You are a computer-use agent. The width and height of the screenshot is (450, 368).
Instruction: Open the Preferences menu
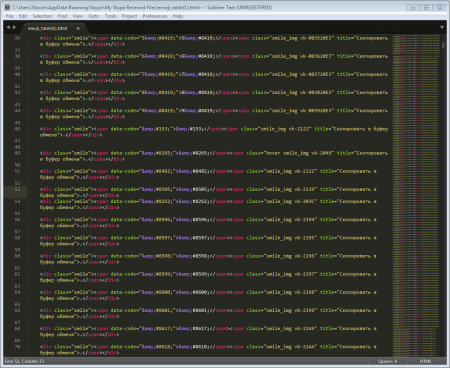tap(155, 16)
